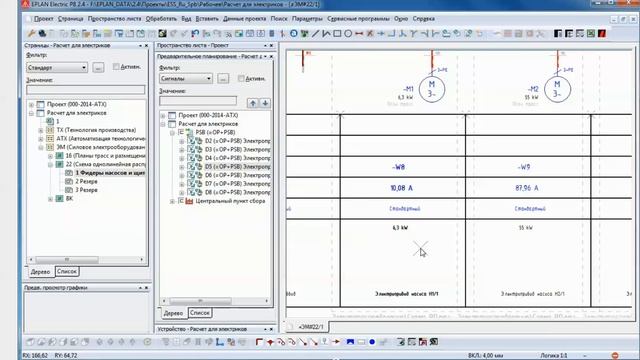Viewport: 640px width, 360px height.
Task: Select the red dimension line tool
Action: pyautogui.click(x=359, y=33)
